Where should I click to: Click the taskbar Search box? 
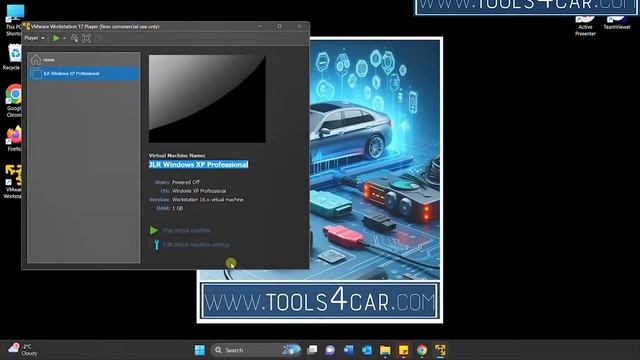tap(256, 350)
